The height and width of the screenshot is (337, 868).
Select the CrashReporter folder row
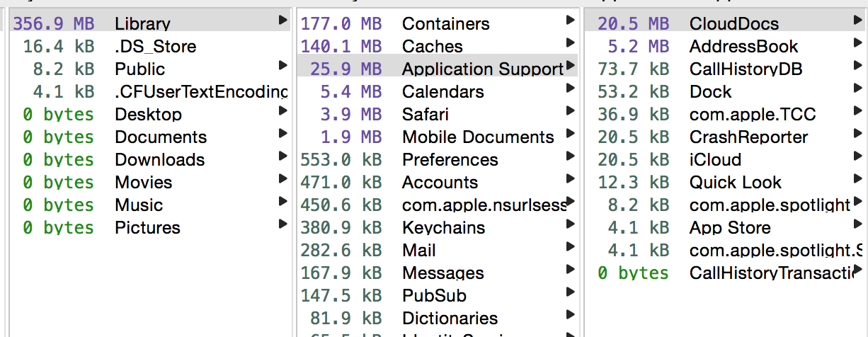(725, 137)
